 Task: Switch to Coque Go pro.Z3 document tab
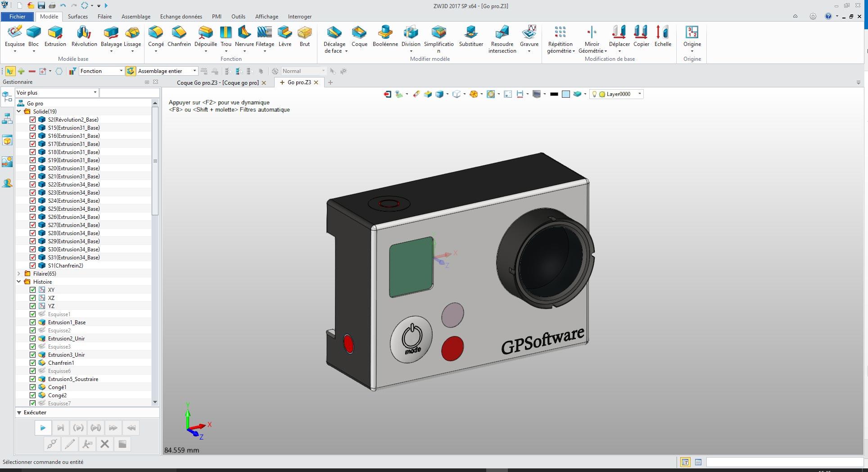tap(217, 83)
